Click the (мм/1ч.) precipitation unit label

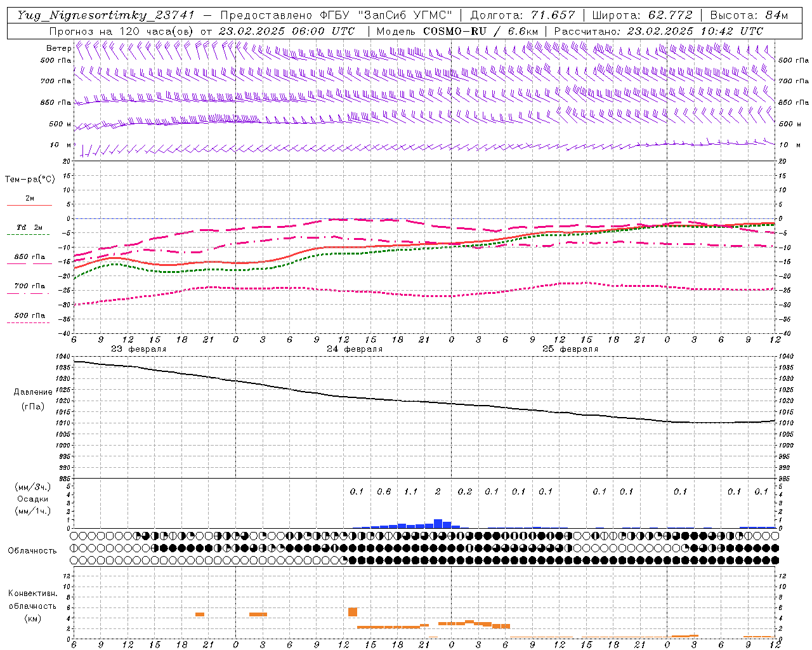tap(33, 511)
